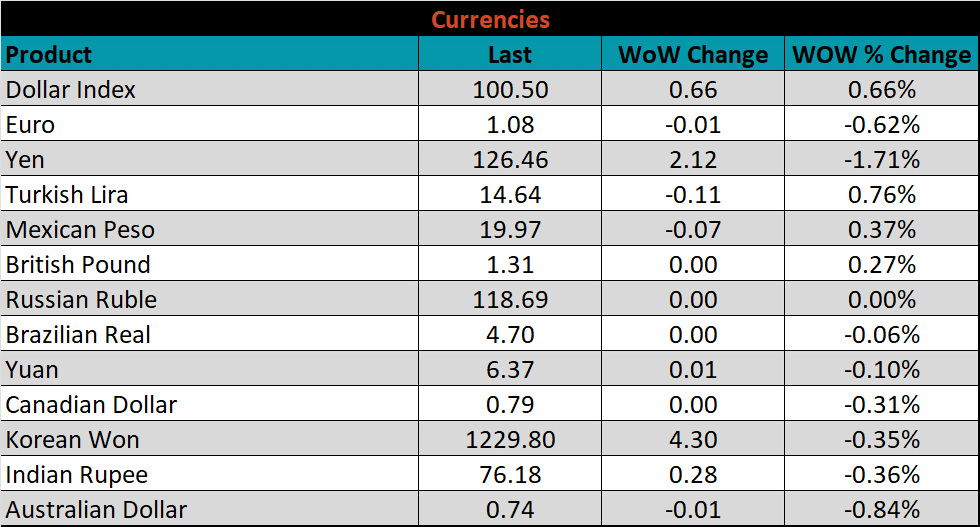Click the Brazilian Real row label

coord(78,335)
